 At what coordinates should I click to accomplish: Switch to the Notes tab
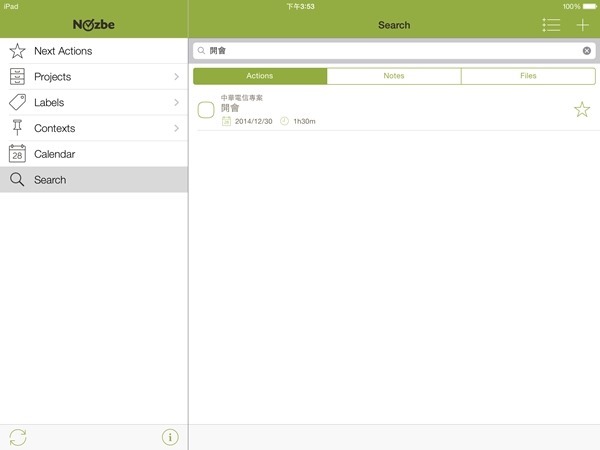point(394,76)
